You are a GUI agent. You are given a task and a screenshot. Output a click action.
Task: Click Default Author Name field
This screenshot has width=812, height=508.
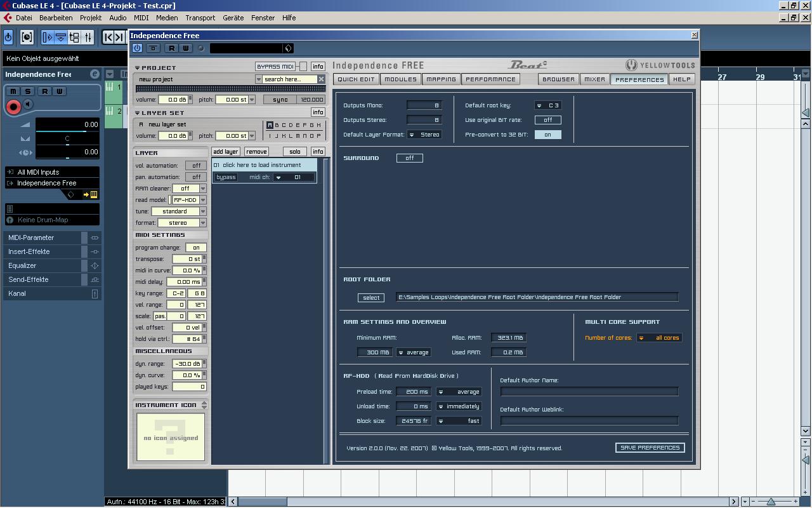(x=589, y=392)
